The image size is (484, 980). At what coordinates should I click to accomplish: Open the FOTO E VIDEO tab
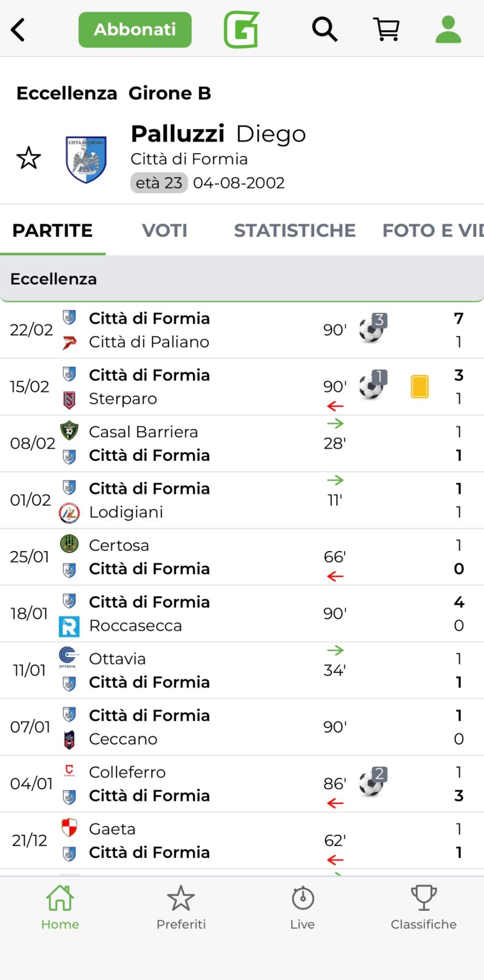(x=433, y=231)
